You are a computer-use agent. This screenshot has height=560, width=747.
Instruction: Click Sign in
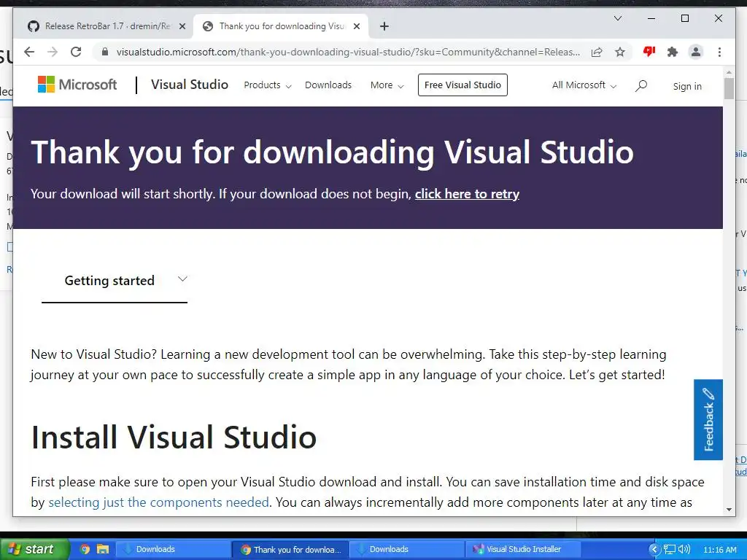point(687,86)
